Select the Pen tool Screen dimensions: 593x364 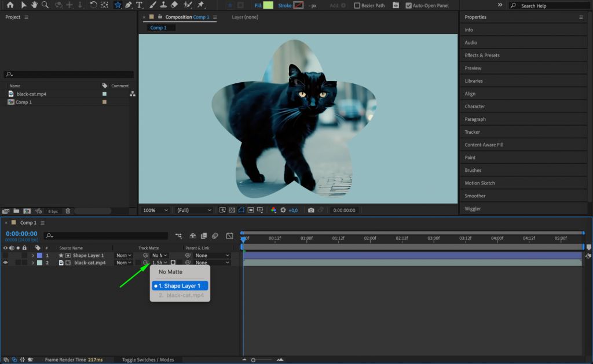click(129, 5)
